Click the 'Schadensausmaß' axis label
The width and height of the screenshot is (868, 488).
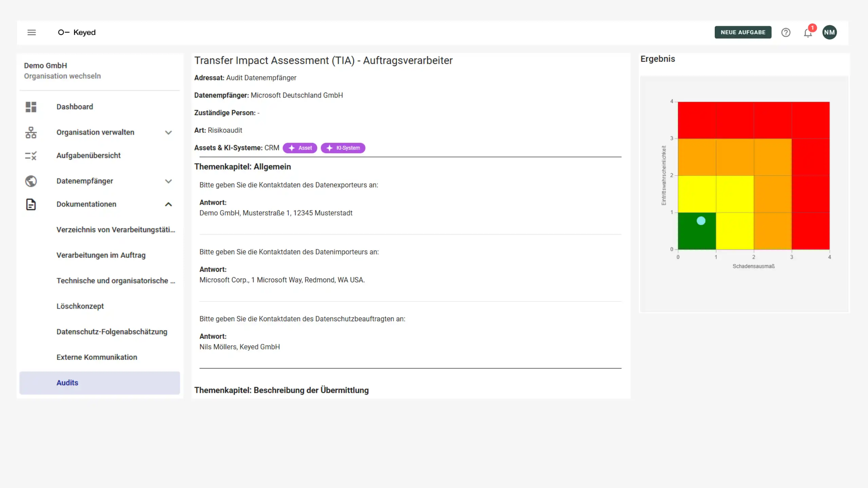tap(753, 266)
